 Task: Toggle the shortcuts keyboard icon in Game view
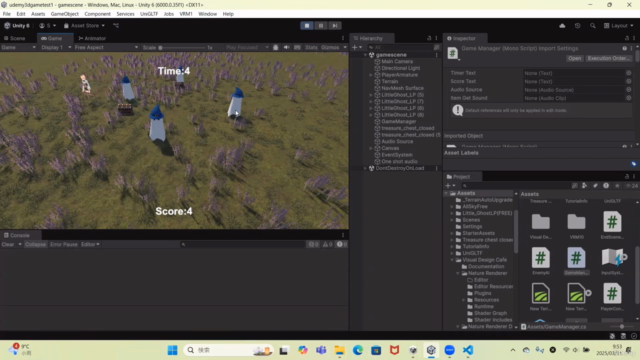tap(297, 47)
